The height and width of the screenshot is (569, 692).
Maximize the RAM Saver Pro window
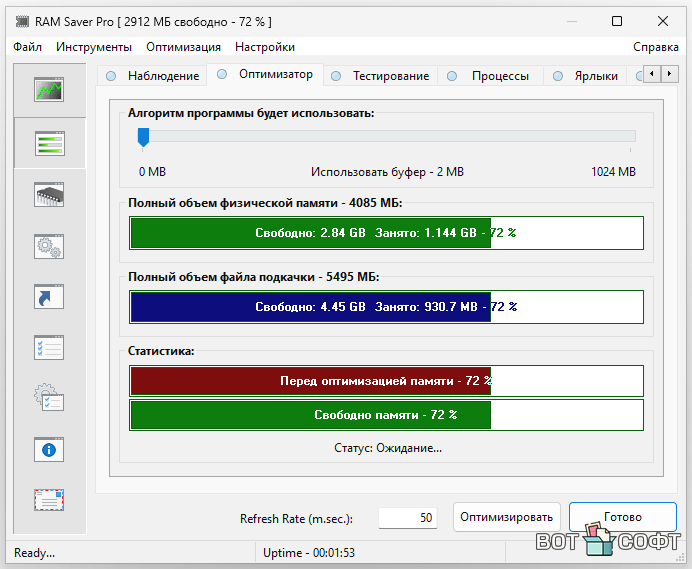tap(617, 21)
